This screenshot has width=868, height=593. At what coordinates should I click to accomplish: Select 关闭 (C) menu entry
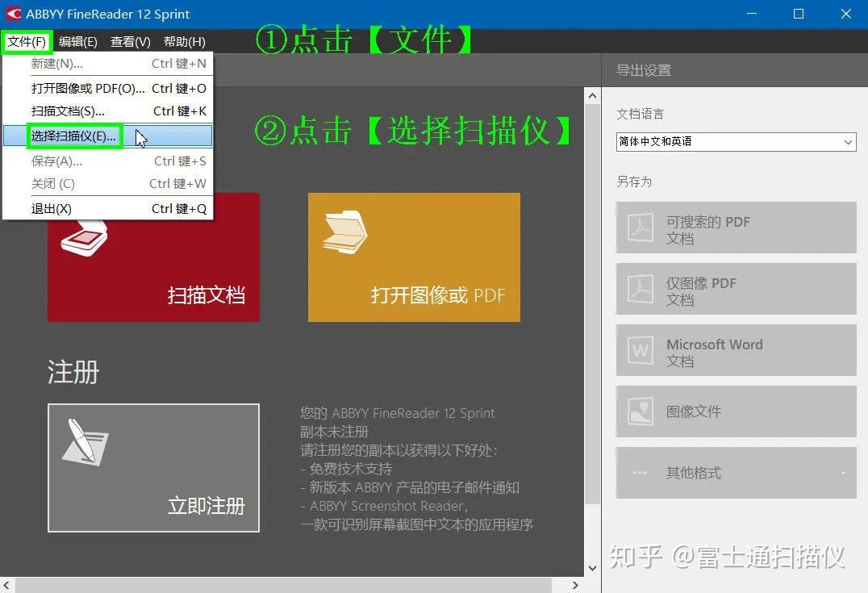108,183
